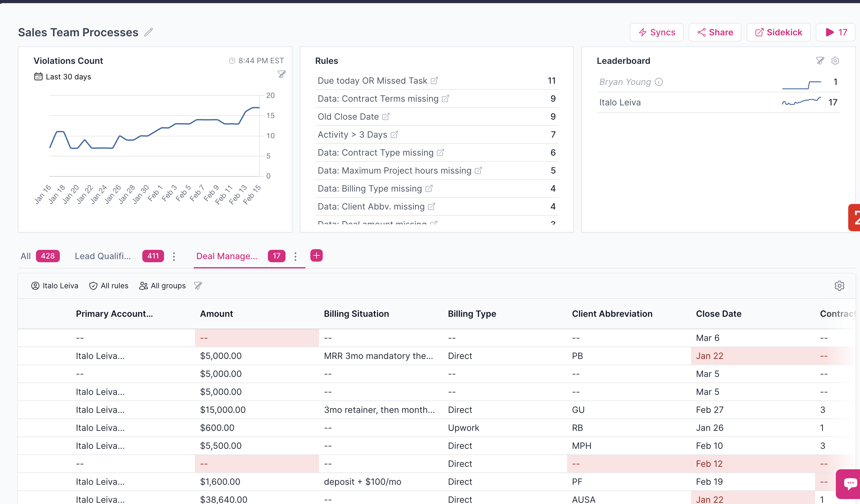Click filter icon beside All groups

point(198,285)
